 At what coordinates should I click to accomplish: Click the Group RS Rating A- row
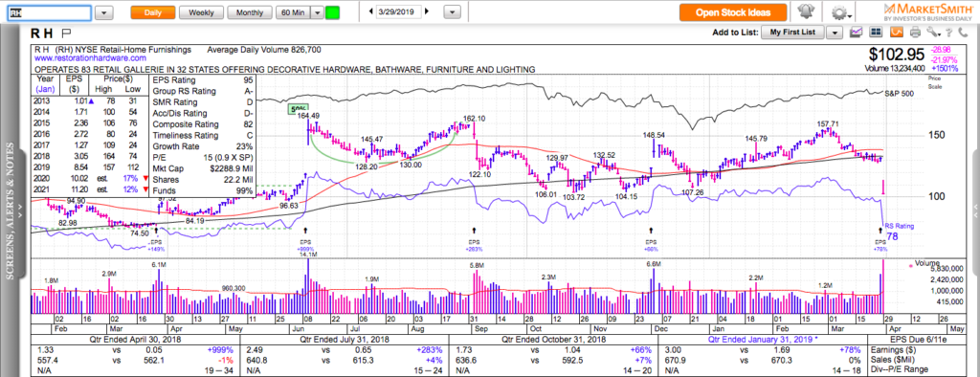tap(203, 91)
